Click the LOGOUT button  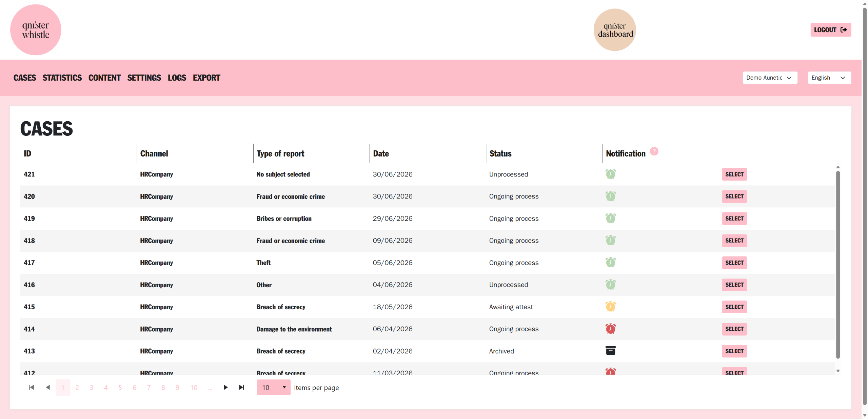click(x=830, y=30)
